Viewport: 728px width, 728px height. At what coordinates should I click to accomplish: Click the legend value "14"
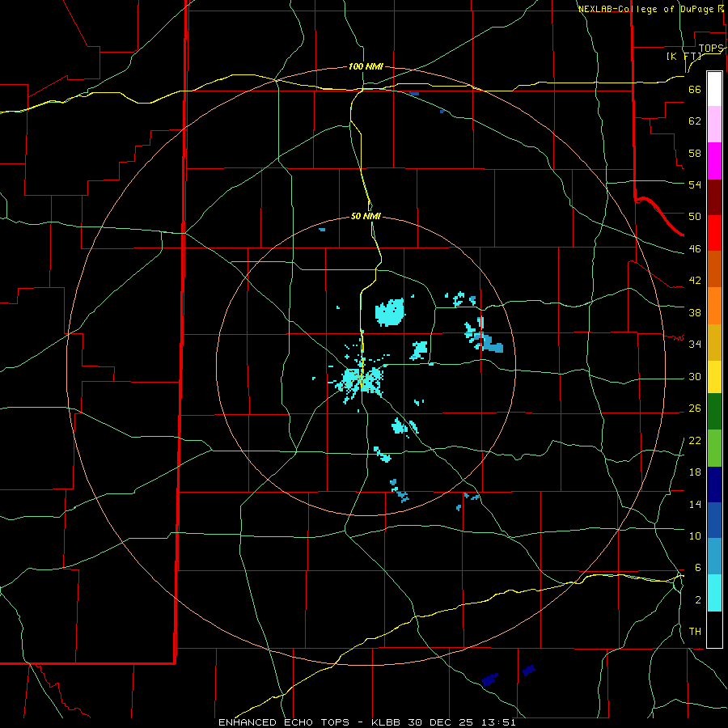[695, 504]
